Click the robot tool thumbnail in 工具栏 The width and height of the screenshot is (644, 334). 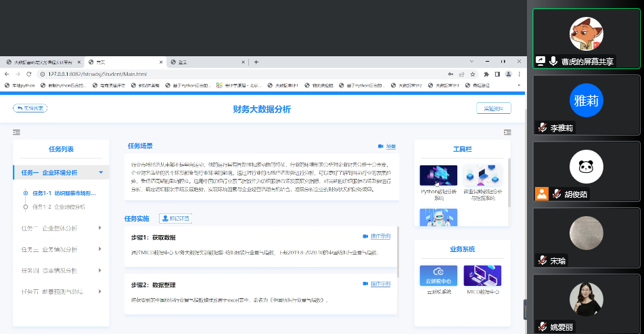438,217
